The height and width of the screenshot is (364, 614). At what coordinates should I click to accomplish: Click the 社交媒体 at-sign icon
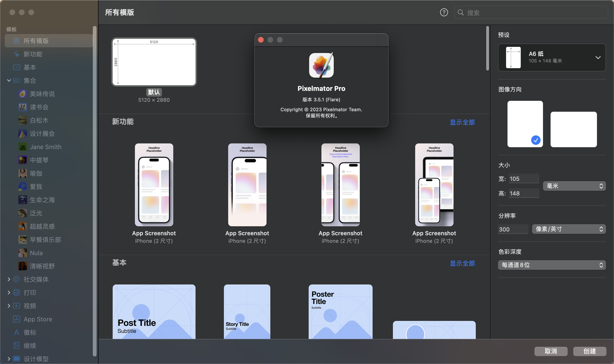click(x=16, y=279)
